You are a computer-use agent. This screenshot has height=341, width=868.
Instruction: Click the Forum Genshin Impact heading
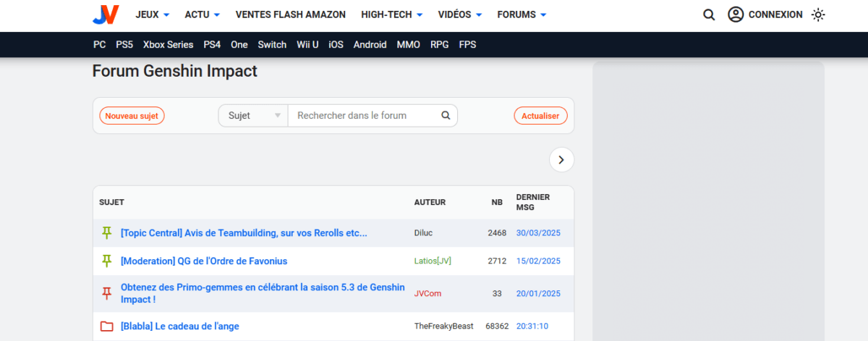coord(175,71)
